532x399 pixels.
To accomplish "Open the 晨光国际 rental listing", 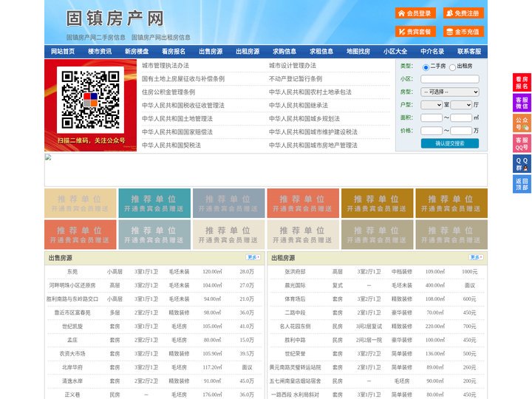I will point(295,285).
